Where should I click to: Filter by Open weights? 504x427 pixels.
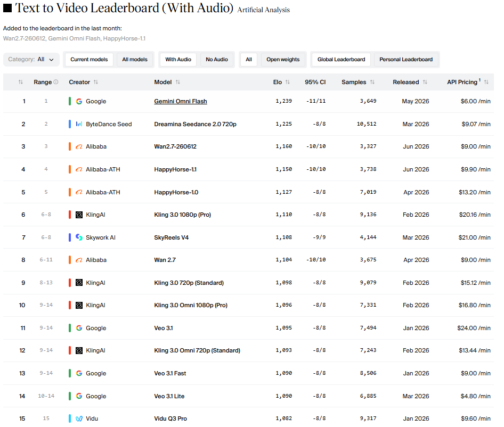point(283,60)
